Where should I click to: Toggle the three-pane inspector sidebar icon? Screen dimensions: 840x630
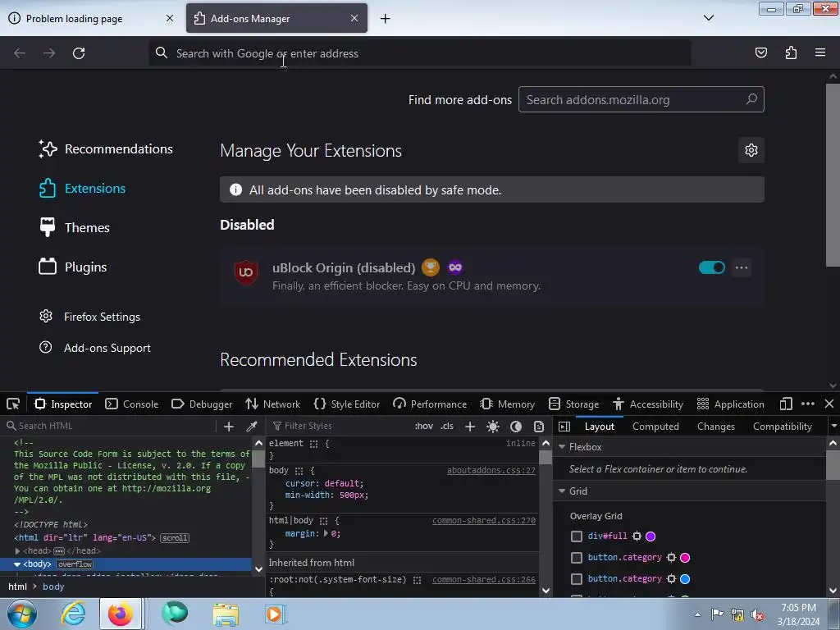pyautogui.click(x=564, y=427)
